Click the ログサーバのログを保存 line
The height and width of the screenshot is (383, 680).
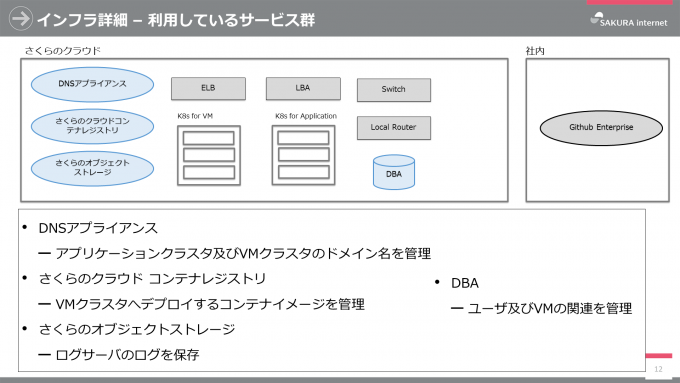tap(127, 355)
